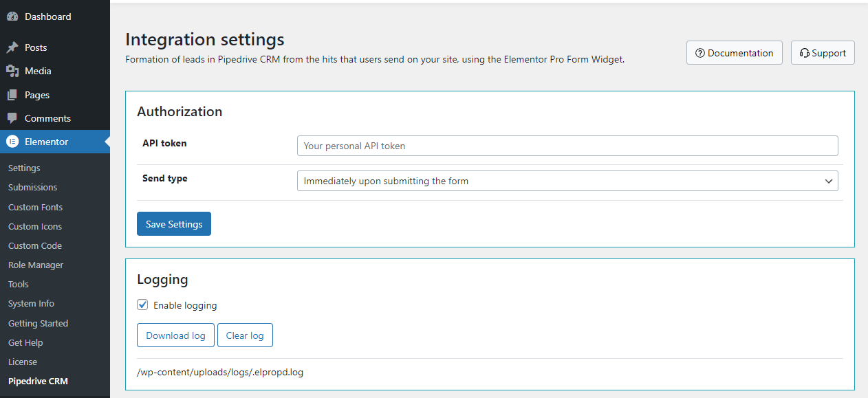Click the Elementor logo icon
Viewport: 868px width, 398px height.
point(12,142)
